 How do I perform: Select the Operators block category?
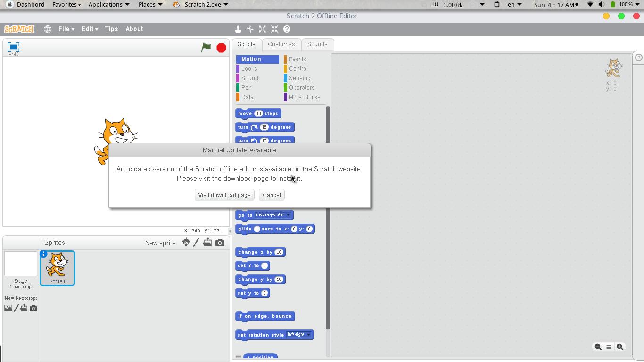point(304,88)
